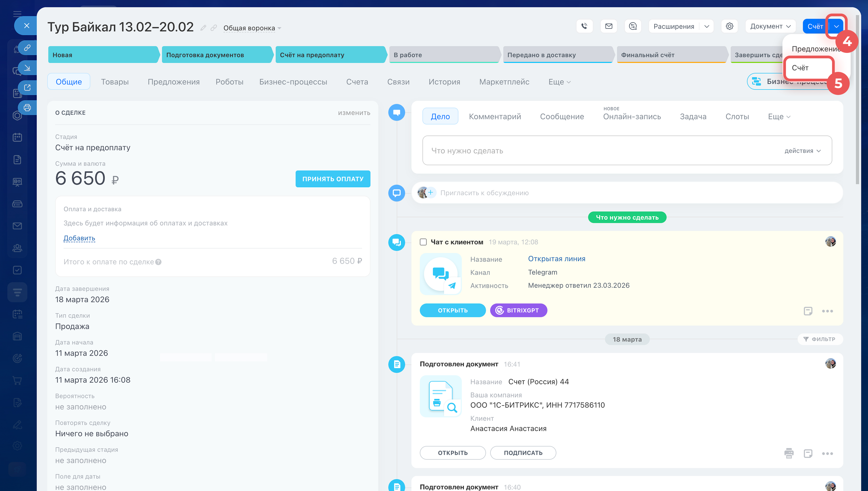
Task: Open three-dots menu on Чат с клиентом card
Action: (x=827, y=311)
